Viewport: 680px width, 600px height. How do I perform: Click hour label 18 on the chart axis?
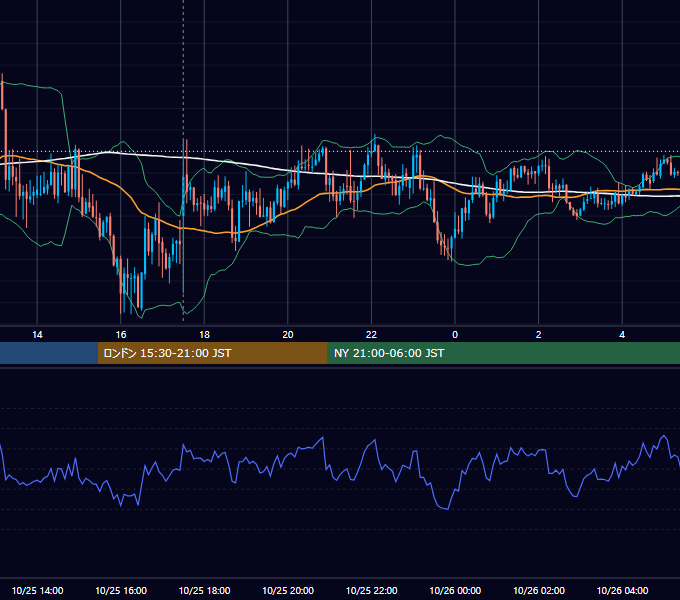pyautogui.click(x=204, y=335)
